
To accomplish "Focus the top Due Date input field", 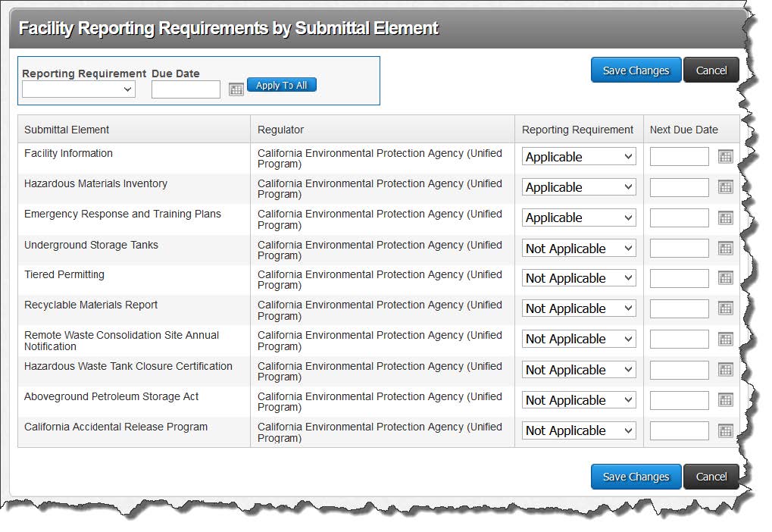I will (186, 89).
